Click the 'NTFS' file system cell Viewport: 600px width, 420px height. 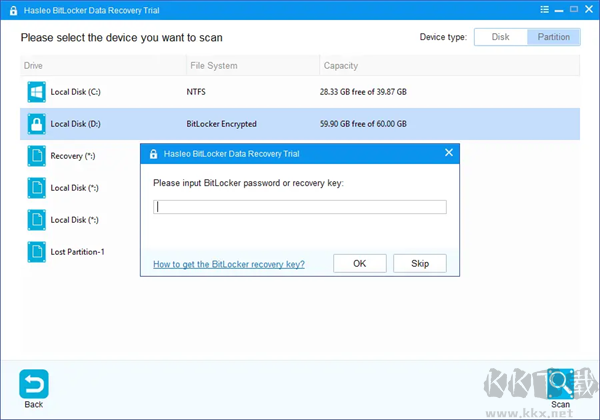[196, 92]
